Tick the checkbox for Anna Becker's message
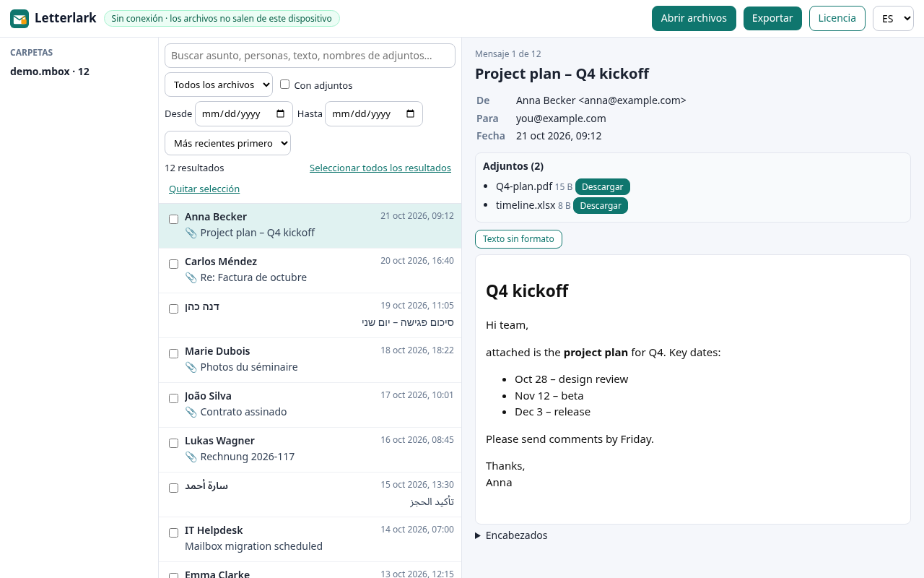924x578 pixels. tap(173, 219)
